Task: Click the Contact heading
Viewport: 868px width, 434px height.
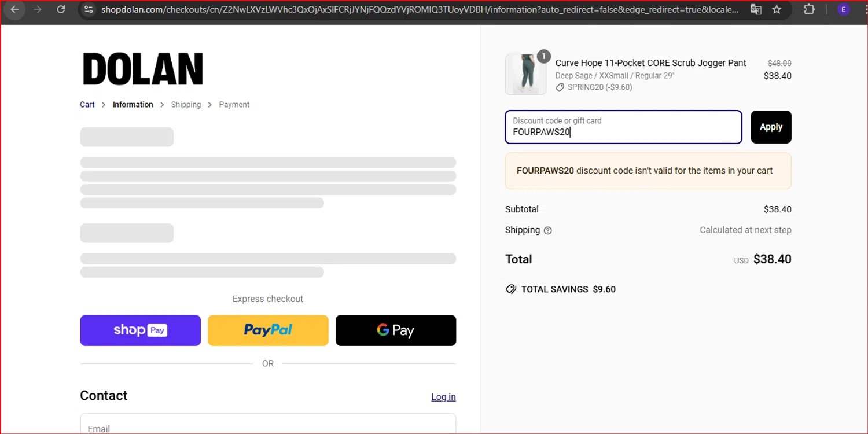Action: coord(104,396)
